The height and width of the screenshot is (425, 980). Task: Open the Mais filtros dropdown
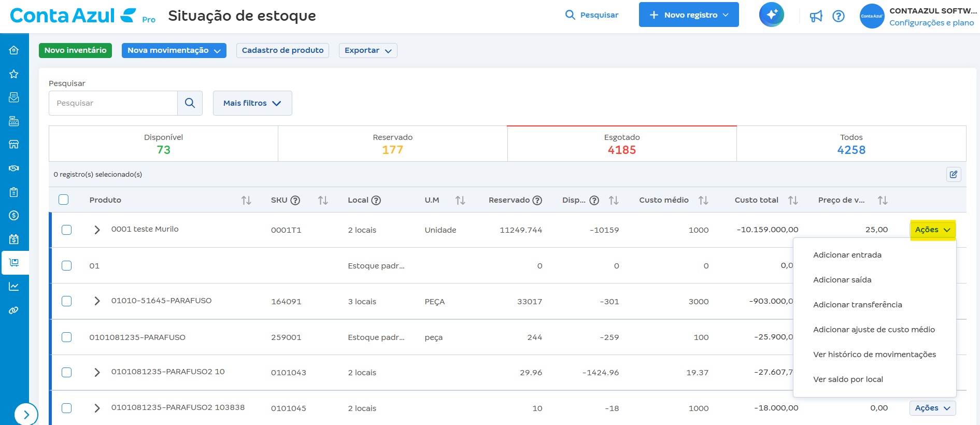point(252,103)
